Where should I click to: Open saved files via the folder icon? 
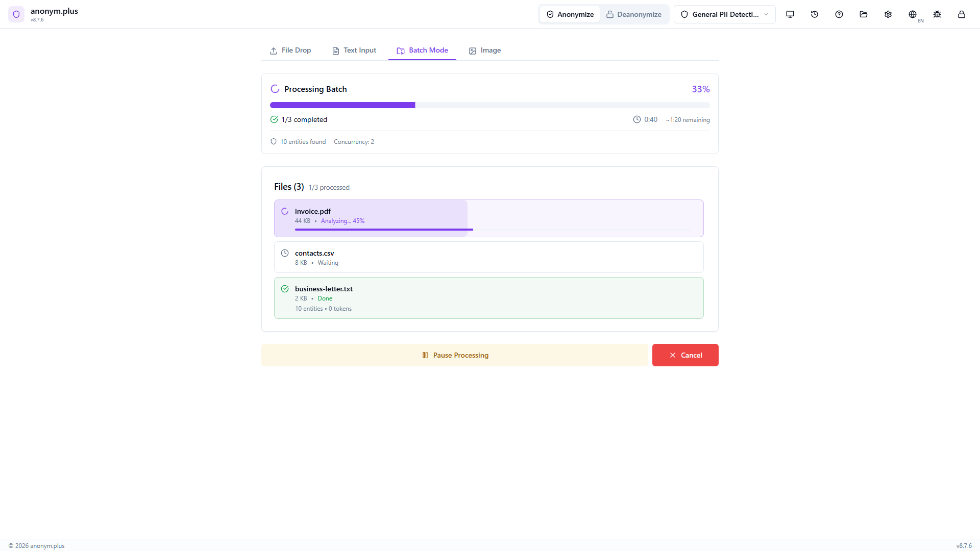pos(863,14)
